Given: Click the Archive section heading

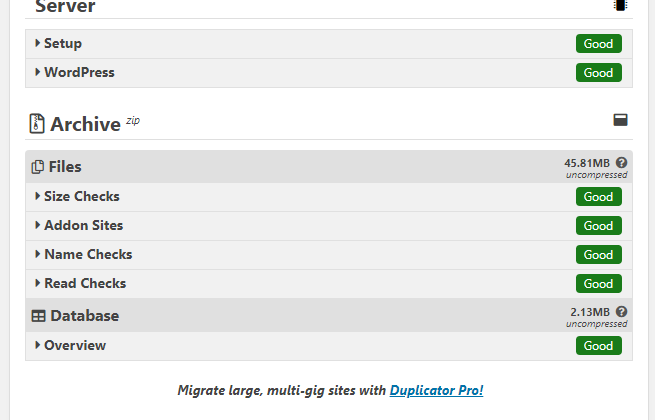Looking at the screenshot, I should [85, 124].
